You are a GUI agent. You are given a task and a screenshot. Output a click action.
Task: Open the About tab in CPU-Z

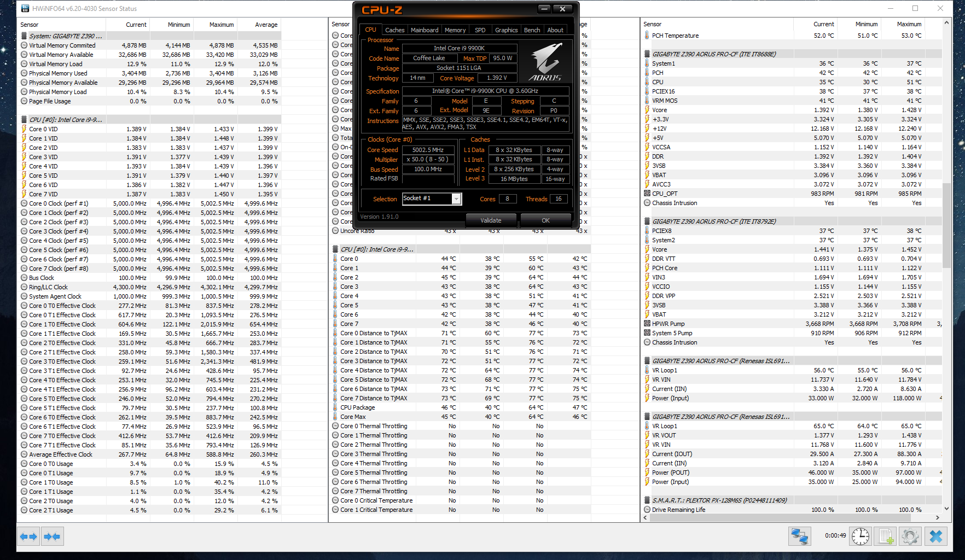coord(555,30)
